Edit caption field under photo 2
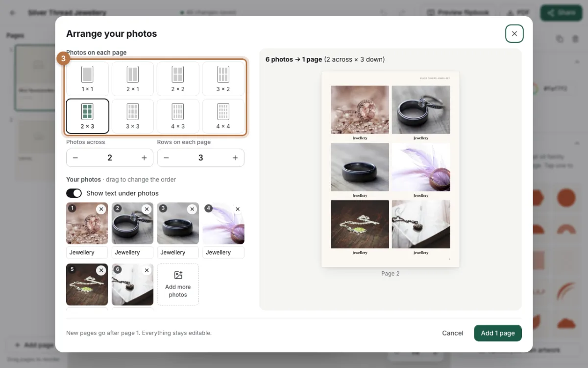The image size is (588, 368). 132,252
